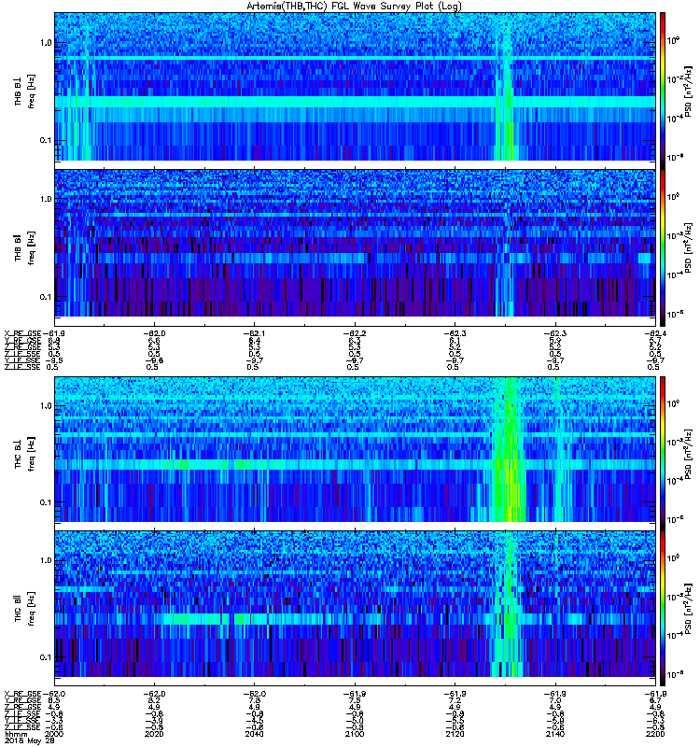Click the THB X_RE_GSE value '-62.4'
Image resolution: width=700 pixels, height=747 pixels.
coord(656,333)
